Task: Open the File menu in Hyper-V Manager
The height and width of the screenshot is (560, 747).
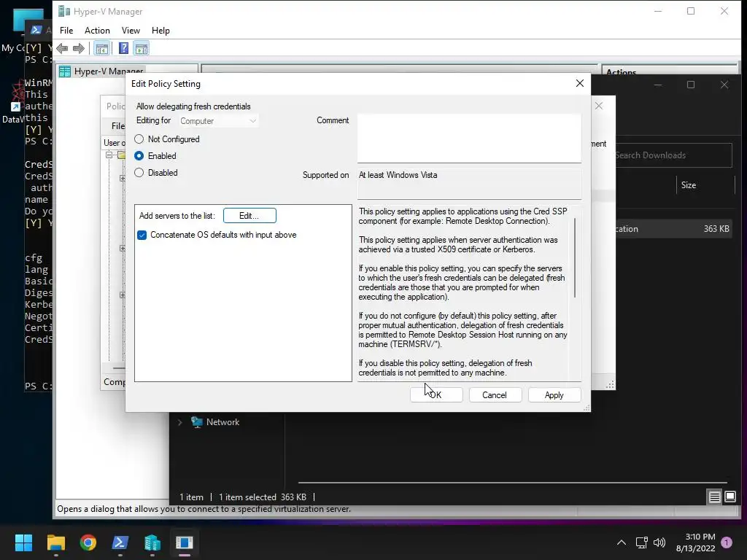Action: [x=66, y=31]
